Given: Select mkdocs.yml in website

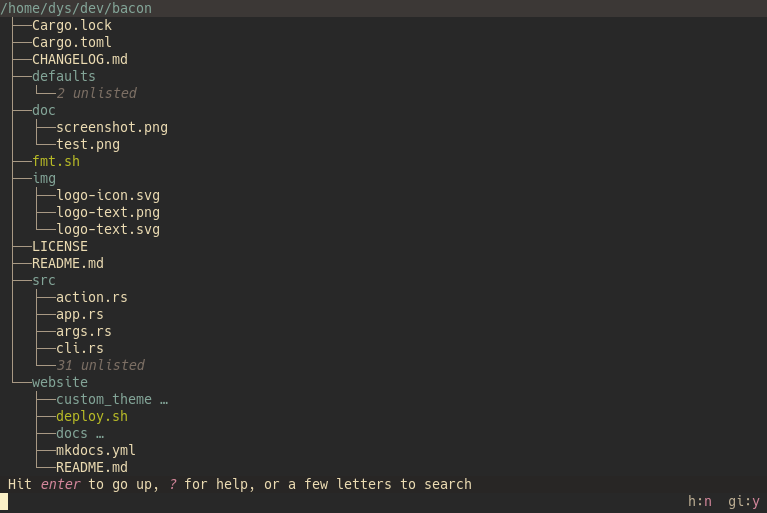Looking at the screenshot, I should 96,450.
